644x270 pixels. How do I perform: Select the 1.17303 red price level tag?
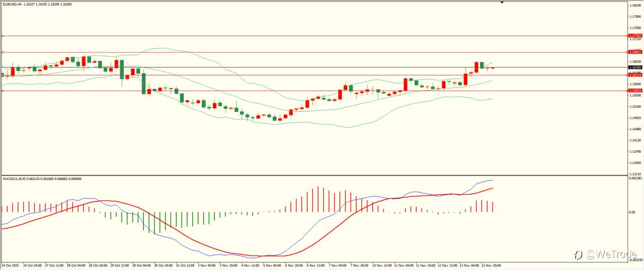[635, 36]
